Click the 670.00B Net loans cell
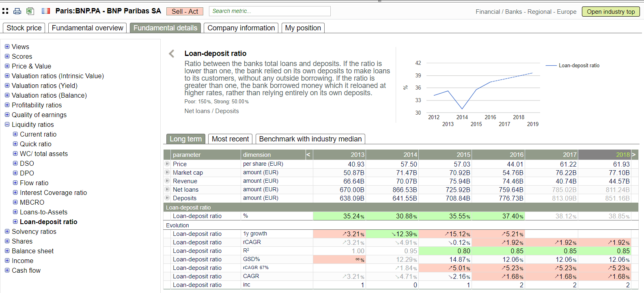The image size is (644, 293). tap(339, 190)
